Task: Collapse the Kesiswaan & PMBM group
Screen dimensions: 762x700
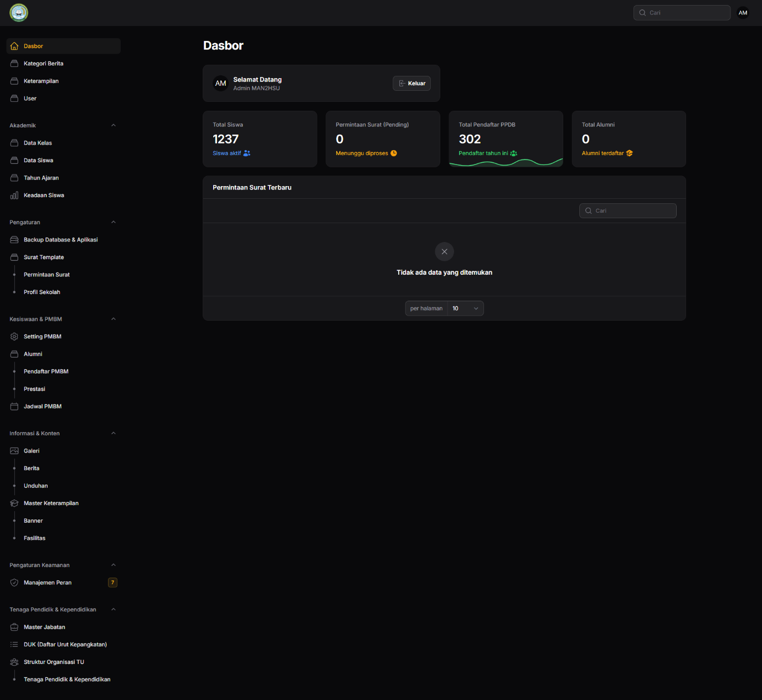Action: point(114,319)
